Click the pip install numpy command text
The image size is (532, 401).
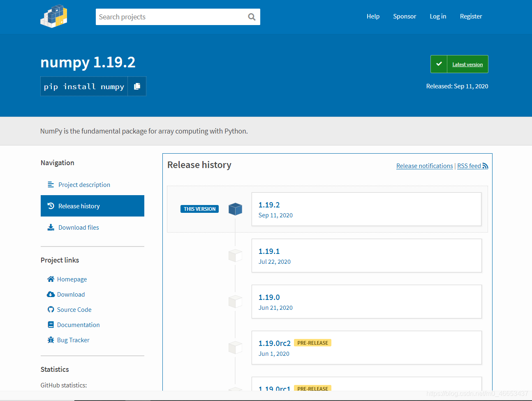(84, 86)
